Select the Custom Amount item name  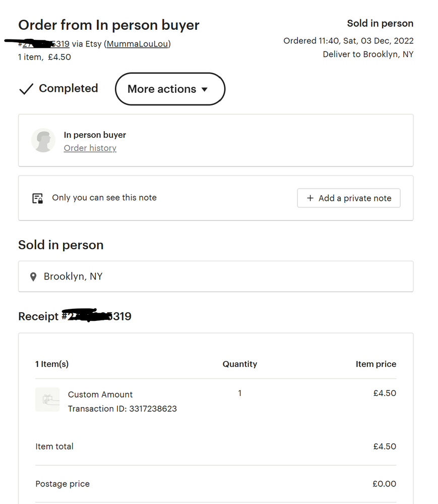pyautogui.click(x=100, y=395)
